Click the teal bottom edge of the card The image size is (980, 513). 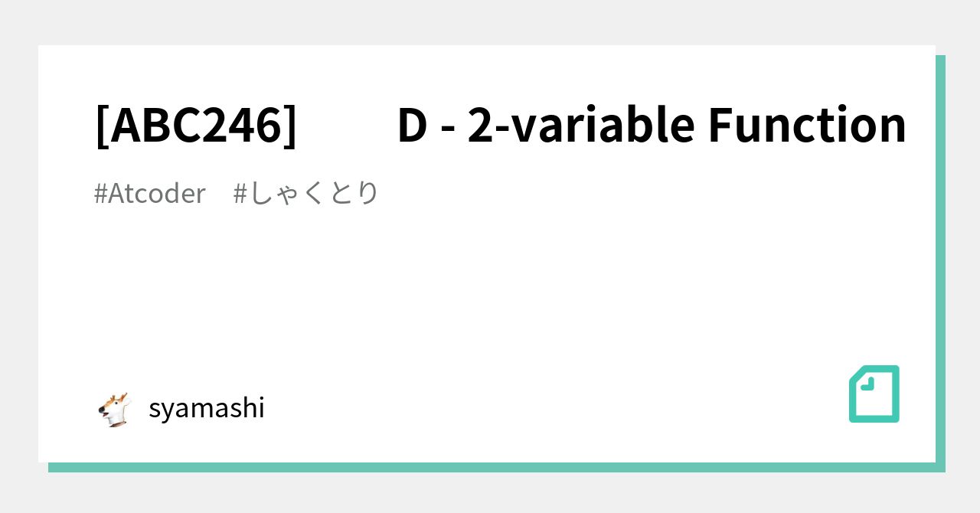490,467
